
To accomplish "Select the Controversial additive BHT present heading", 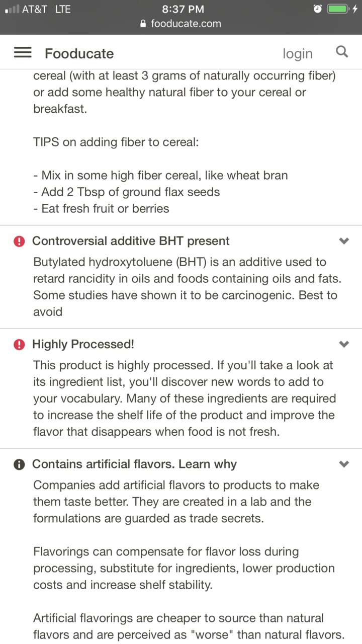I will 131,241.
